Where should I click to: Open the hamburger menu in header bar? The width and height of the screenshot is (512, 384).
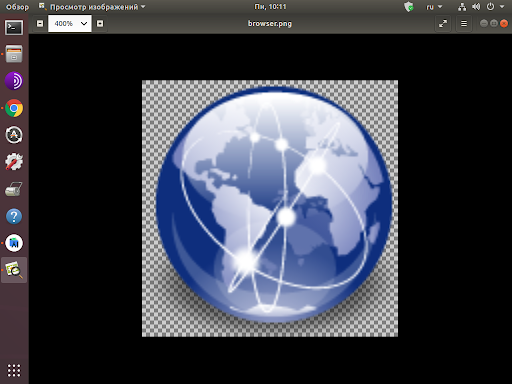[464, 24]
